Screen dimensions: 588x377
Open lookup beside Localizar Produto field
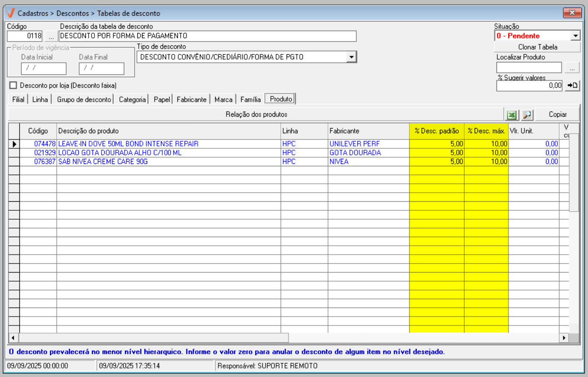tap(572, 68)
